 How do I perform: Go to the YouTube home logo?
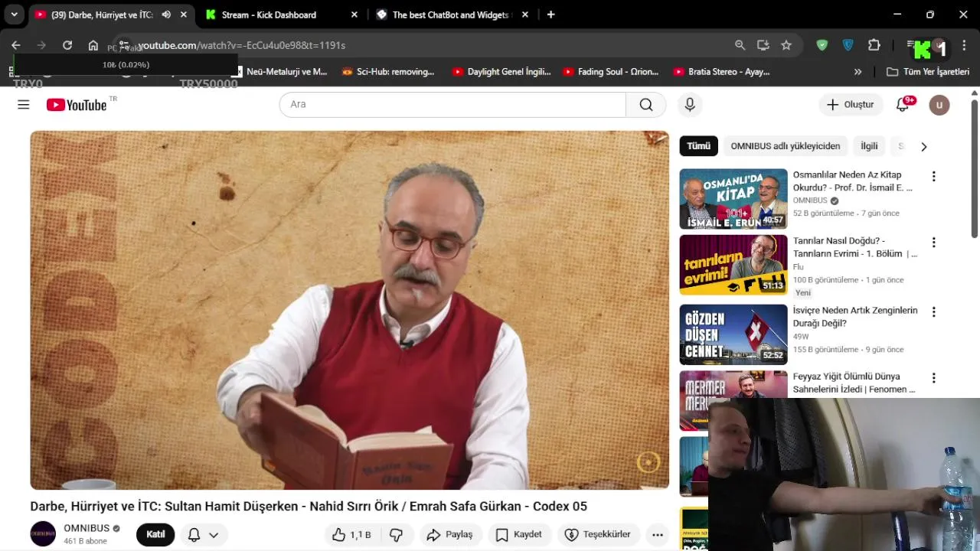pos(77,105)
